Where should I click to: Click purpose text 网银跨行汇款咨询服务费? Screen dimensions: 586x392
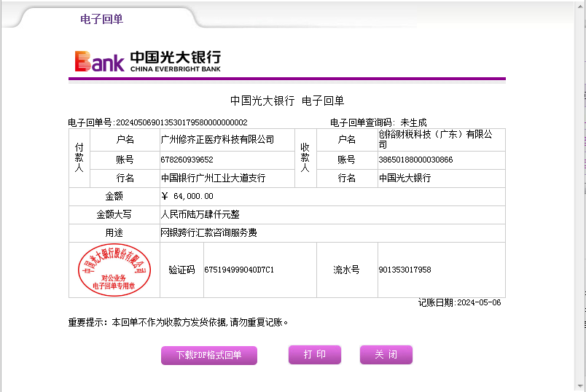[x=208, y=233]
